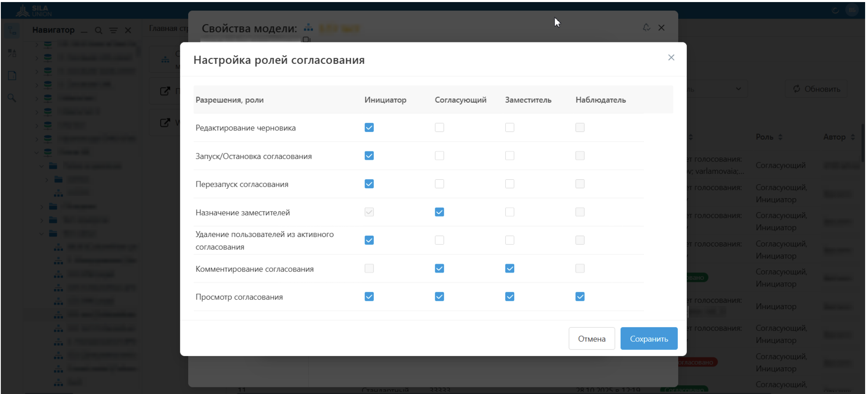Click the document icon in left sidebar
Image resolution: width=868 pixels, height=394 pixels.
(x=12, y=75)
